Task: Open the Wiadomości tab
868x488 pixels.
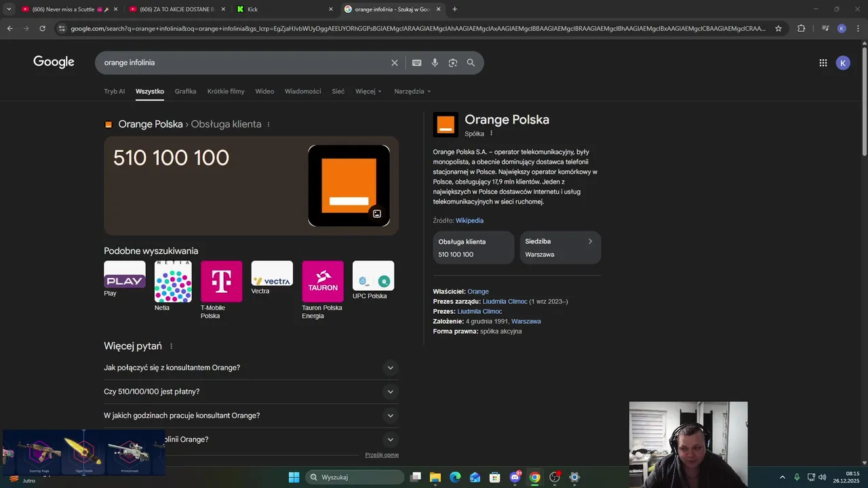Action: tap(303, 91)
